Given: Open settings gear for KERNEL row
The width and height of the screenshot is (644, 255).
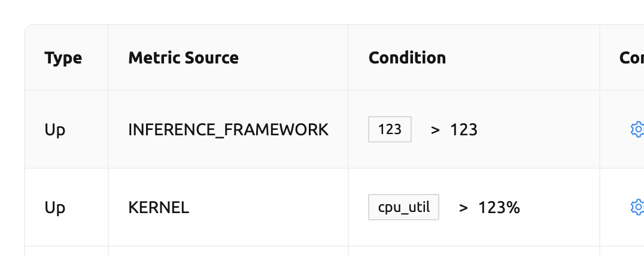Looking at the screenshot, I should point(637,207).
